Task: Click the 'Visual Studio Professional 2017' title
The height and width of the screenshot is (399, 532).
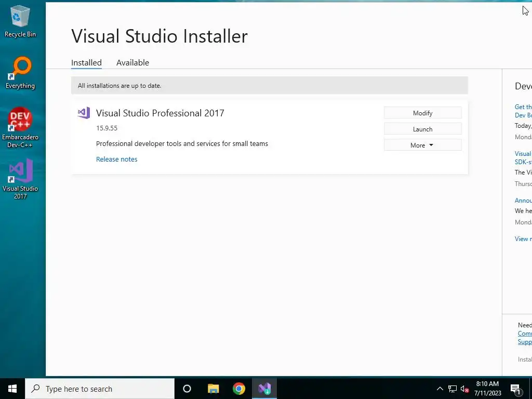Action: pos(160,113)
